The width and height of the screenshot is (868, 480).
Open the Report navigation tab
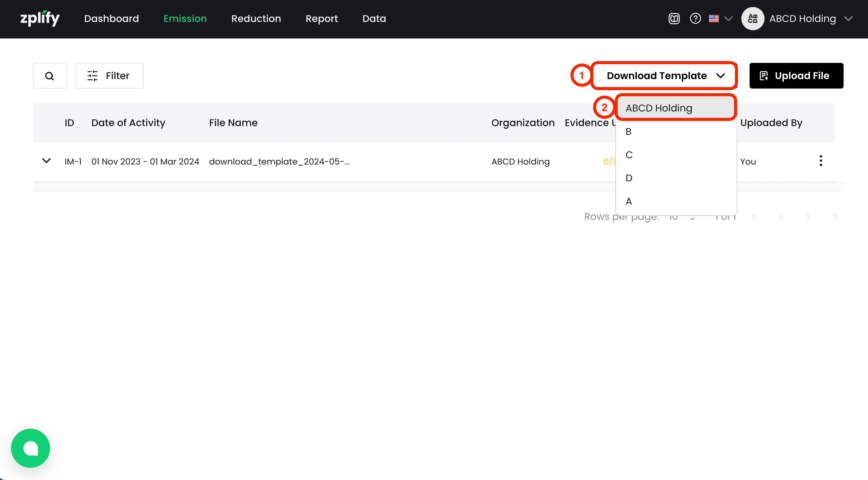321,19
